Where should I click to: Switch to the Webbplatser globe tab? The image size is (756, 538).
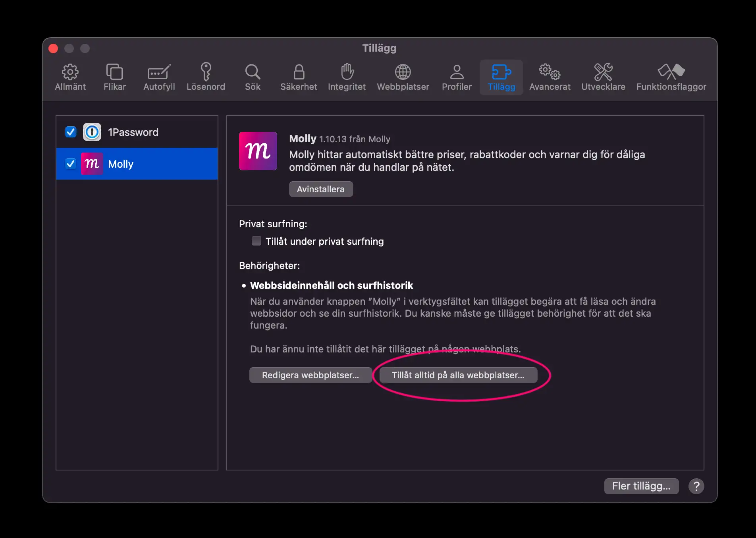pos(403,77)
